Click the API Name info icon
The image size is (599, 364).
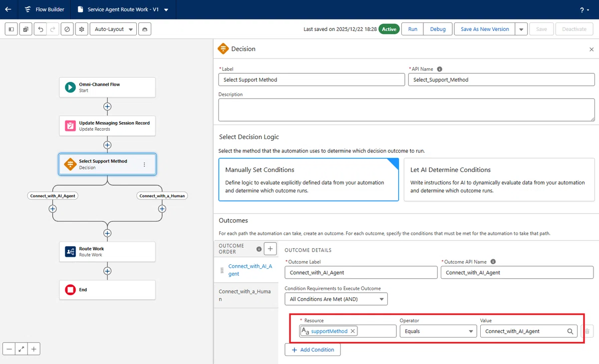(x=439, y=69)
